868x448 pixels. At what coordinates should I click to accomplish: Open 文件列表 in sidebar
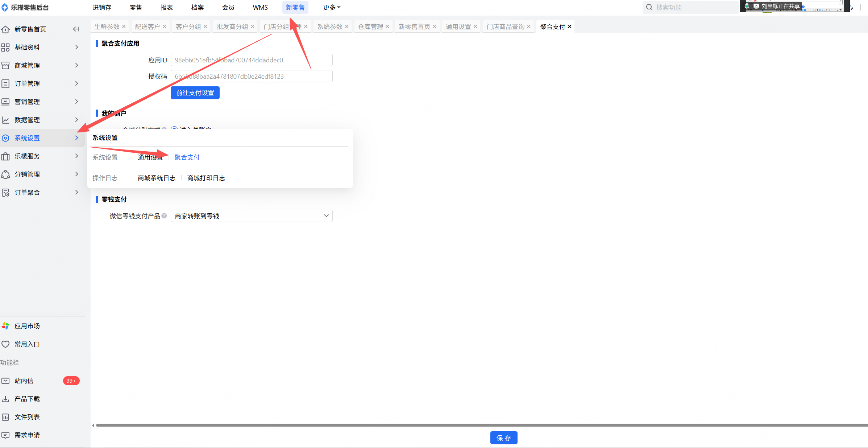(x=27, y=417)
